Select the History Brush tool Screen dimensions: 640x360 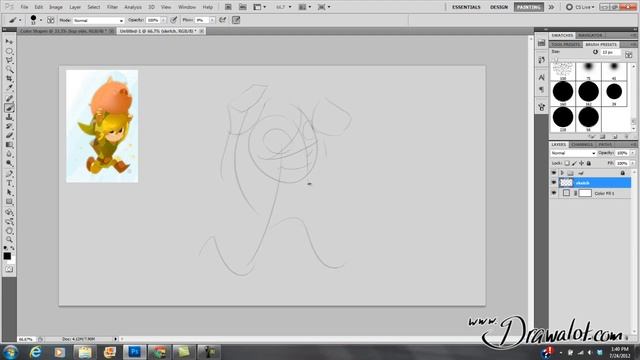[x=9, y=127]
